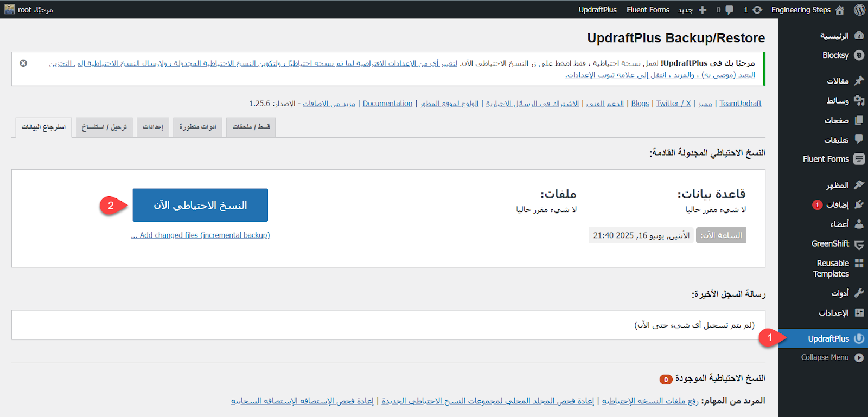The height and width of the screenshot is (417, 868).
Task: Open the Documentation link
Action: click(x=387, y=104)
